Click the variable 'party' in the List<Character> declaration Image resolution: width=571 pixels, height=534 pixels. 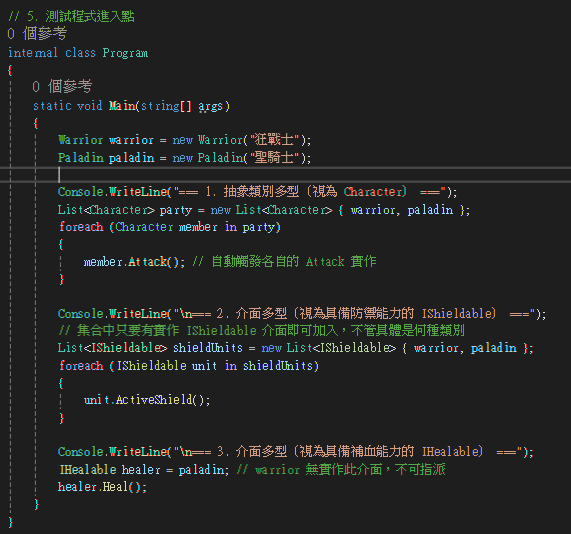176,210
